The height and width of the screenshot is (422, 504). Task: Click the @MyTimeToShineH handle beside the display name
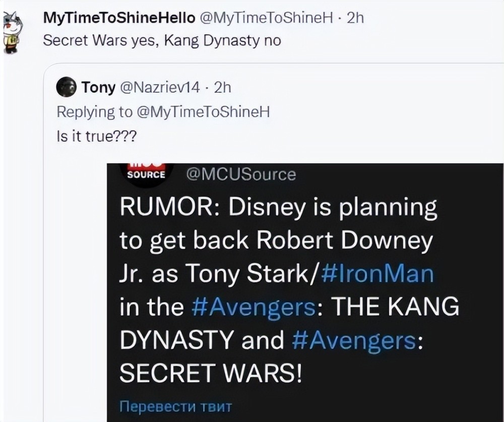(x=266, y=18)
